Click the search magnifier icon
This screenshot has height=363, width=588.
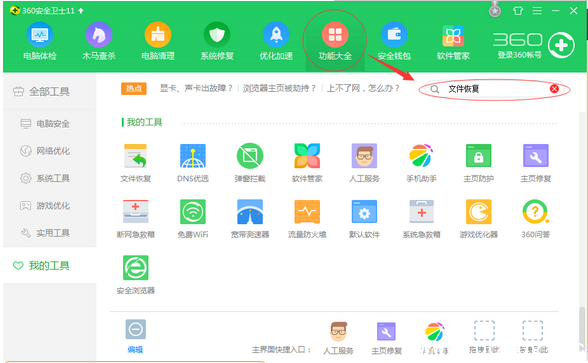pos(435,89)
